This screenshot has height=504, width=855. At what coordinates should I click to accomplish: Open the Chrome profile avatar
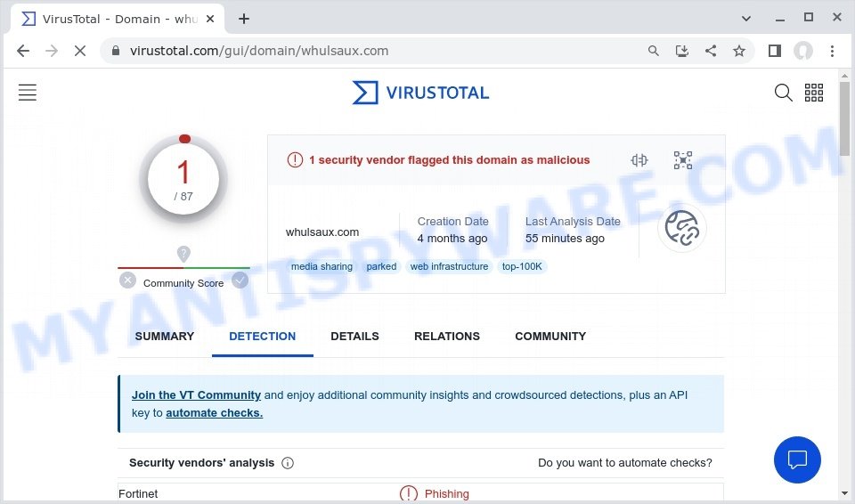802,51
